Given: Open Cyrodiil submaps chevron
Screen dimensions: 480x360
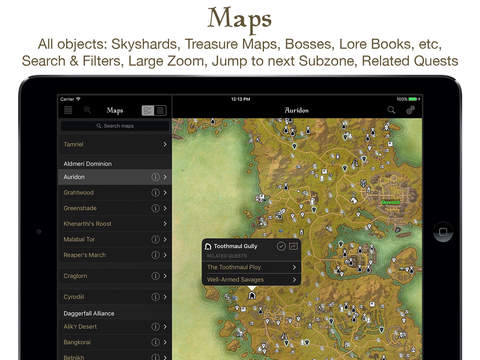Looking at the screenshot, I should pyautogui.click(x=165, y=297).
